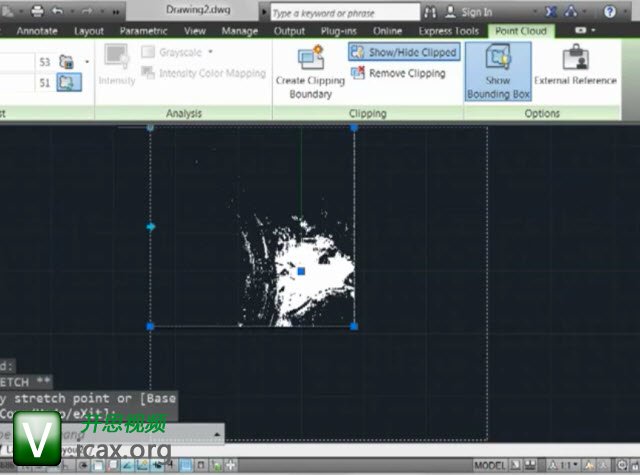Click the center blue grip of point cloud
The height and width of the screenshot is (475, 640).
coord(301,270)
